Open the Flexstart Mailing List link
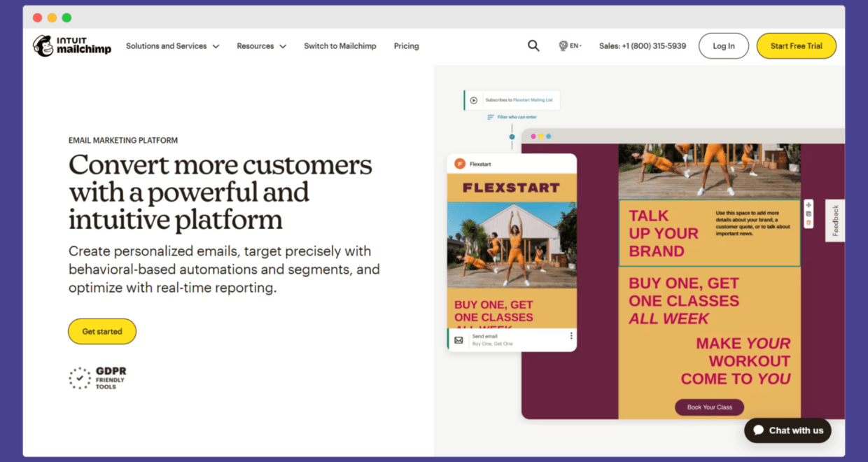 tap(533, 100)
